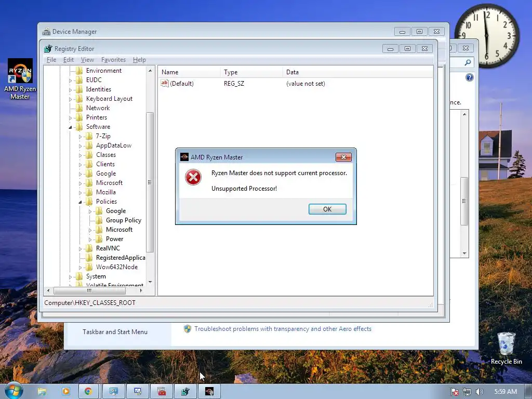Click the search magnifier in the background window
Image resolution: width=532 pixels, height=399 pixels.
pos(468,62)
